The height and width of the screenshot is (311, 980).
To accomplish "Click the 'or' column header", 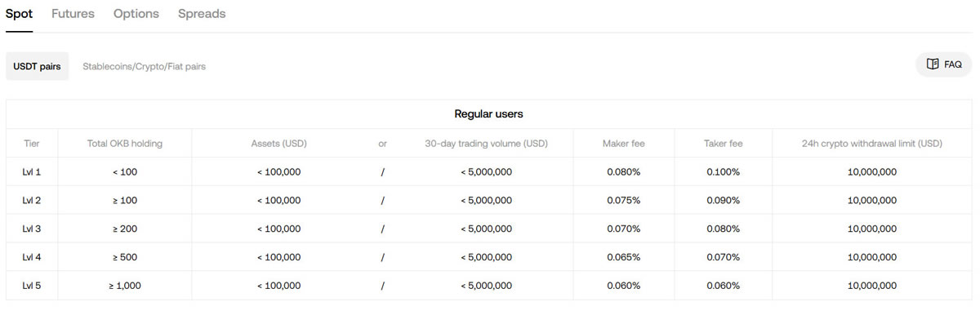I will (382, 143).
